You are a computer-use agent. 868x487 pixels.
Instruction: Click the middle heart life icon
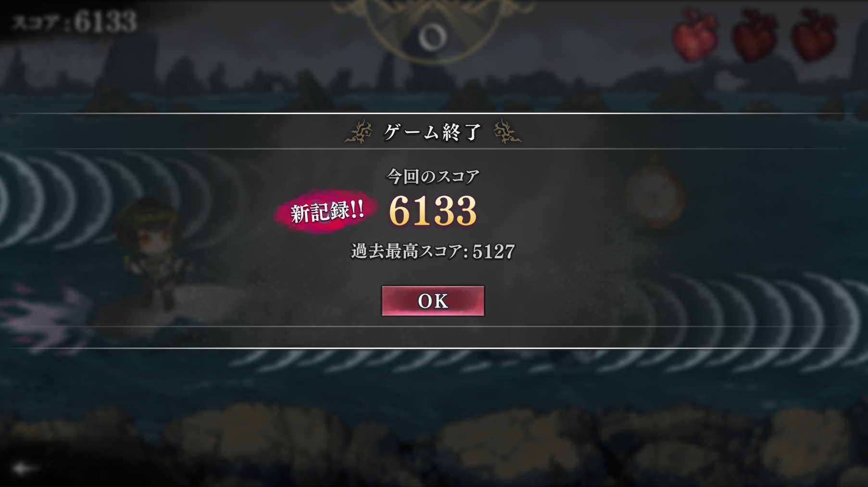755,35
